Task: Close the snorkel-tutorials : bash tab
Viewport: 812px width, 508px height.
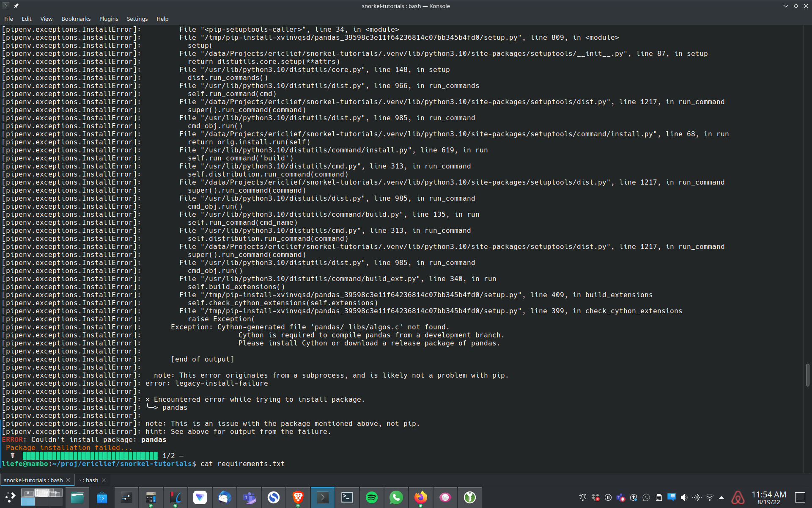Action: 68,480
